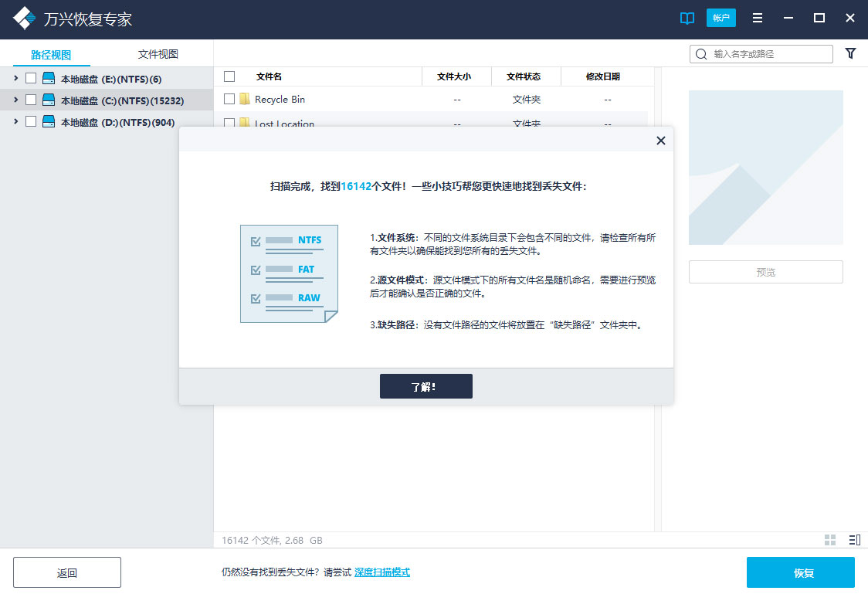Image resolution: width=868 pixels, height=594 pixels.
Task: Open the hamburger menu in title bar
Action: pos(757,17)
